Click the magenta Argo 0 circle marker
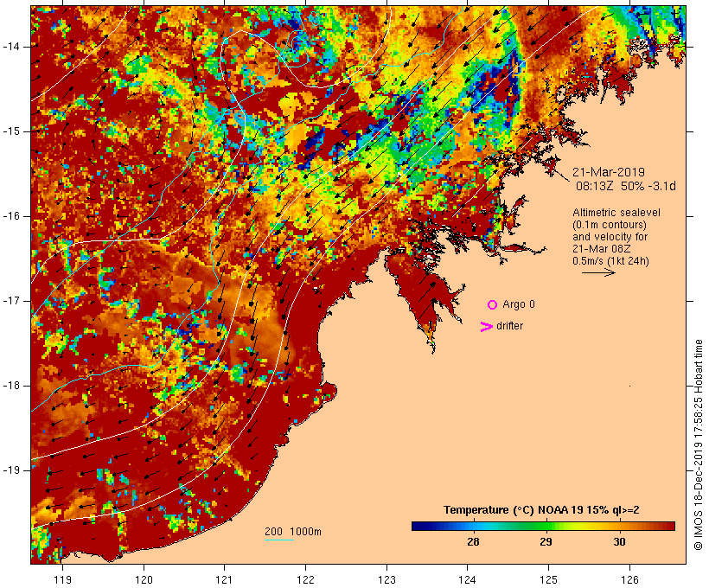Viewport: 709px width, 588px height. tap(493, 305)
